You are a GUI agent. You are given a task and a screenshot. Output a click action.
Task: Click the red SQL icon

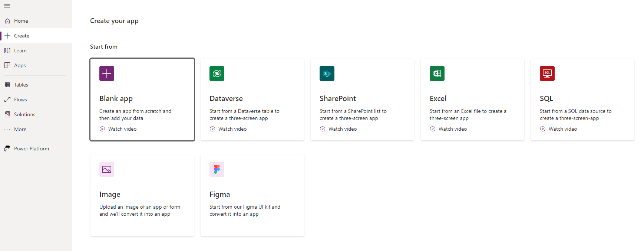pyautogui.click(x=547, y=74)
